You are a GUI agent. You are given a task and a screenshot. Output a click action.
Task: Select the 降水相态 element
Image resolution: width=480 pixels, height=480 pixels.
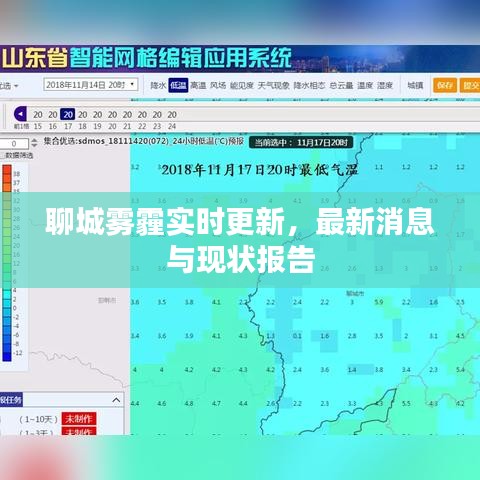[309, 86]
